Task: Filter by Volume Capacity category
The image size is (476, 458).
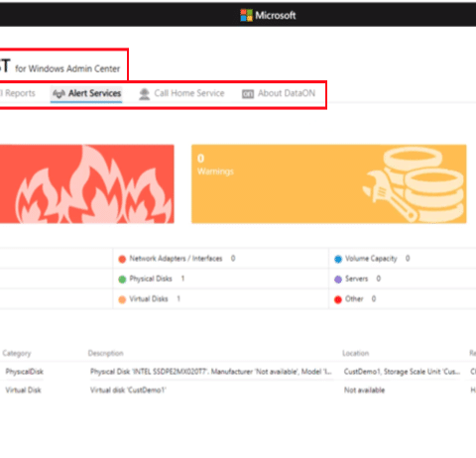Action: tap(372, 259)
